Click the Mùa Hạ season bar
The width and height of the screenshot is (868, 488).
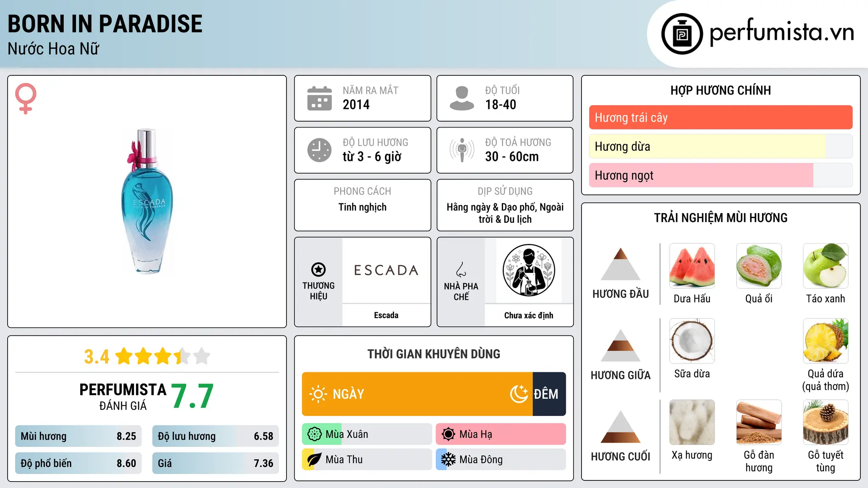pyautogui.click(x=501, y=434)
